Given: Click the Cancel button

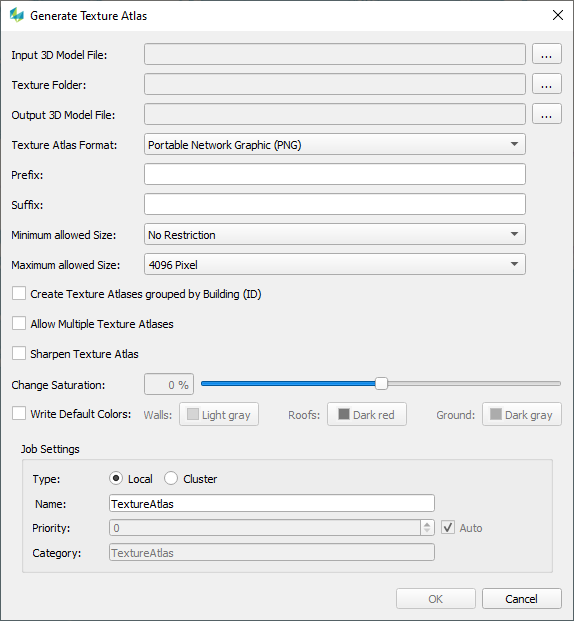Looking at the screenshot, I should click(522, 599).
